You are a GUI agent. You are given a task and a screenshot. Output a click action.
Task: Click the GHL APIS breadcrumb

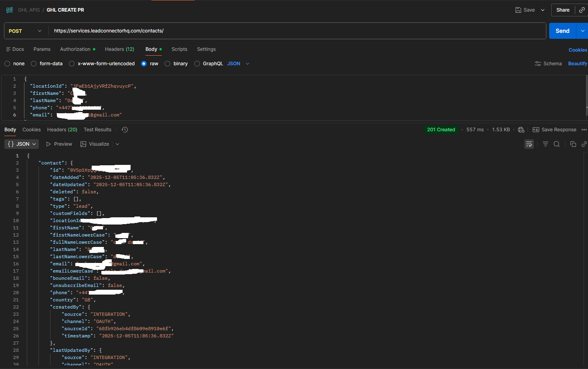29,10
